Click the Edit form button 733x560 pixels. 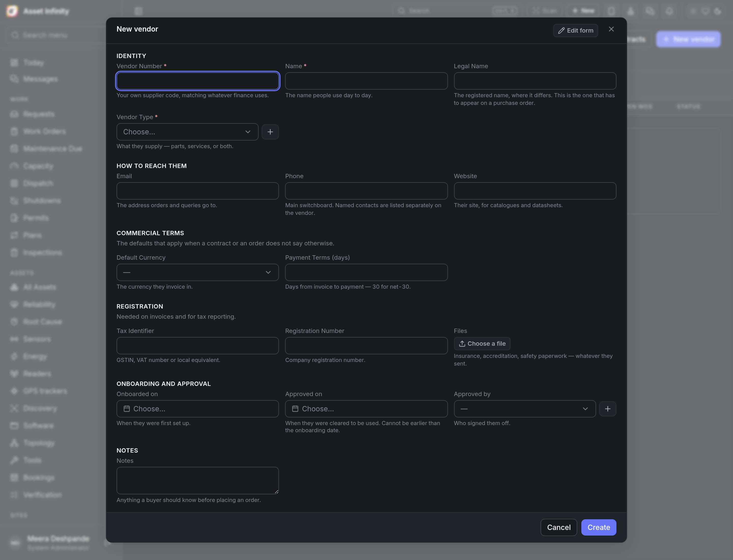point(575,30)
